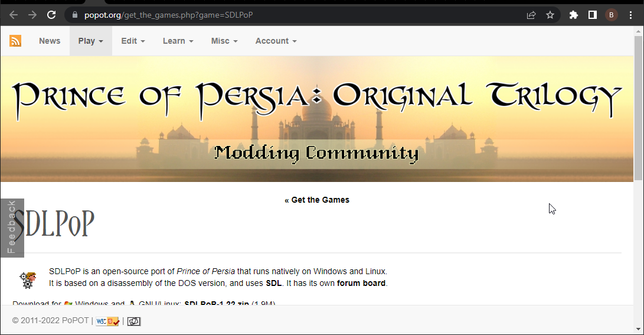Click the Prince of Persia banner
This screenshot has height=335, width=644.
pyautogui.click(x=316, y=119)
